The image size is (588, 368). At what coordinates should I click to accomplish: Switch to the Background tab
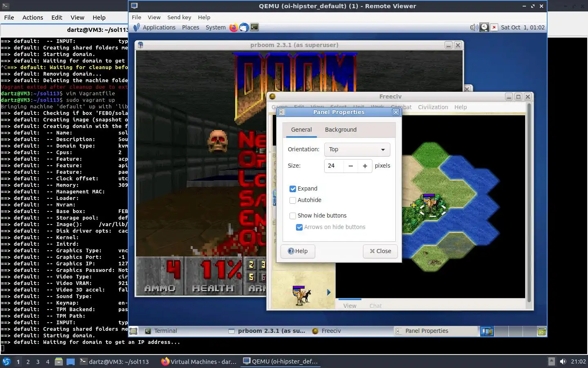tap(341, 130)
